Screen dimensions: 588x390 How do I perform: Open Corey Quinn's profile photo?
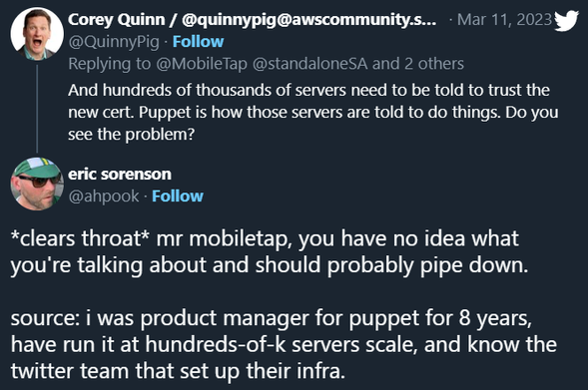pos(37,33)
